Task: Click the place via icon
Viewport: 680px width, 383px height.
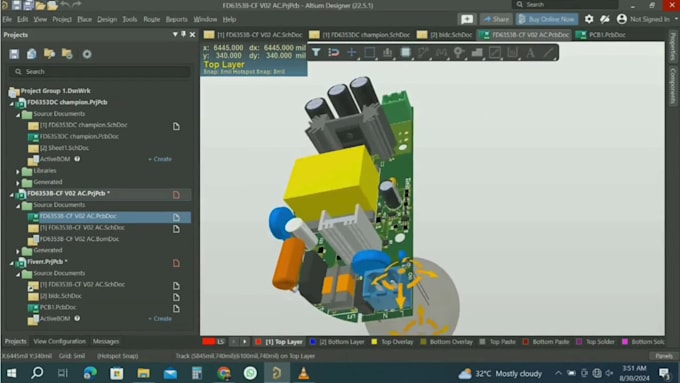Action: tap(459, 52)
